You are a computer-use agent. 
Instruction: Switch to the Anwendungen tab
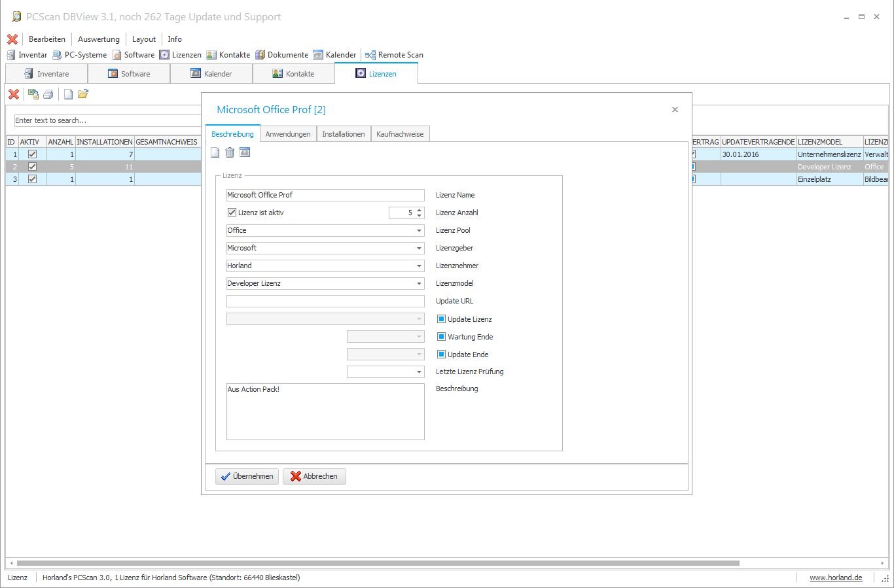click(288, 134)
